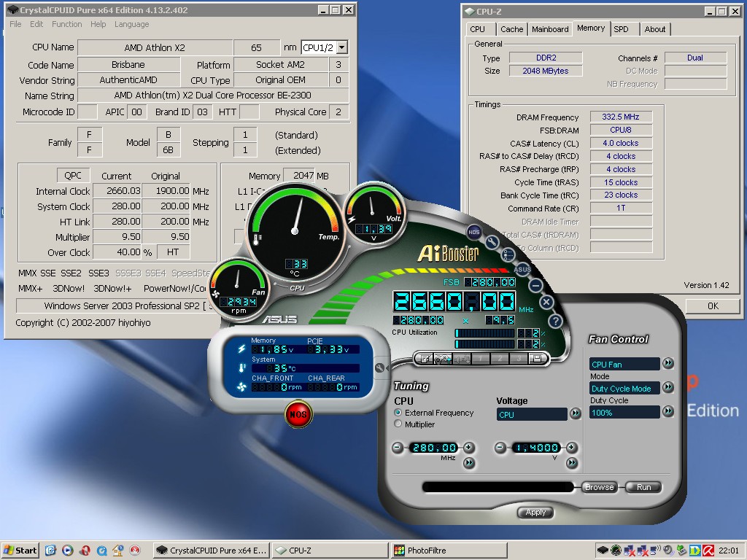
Task: Click the QPC button in CrystalCPUID
Action: click(73, 175)
